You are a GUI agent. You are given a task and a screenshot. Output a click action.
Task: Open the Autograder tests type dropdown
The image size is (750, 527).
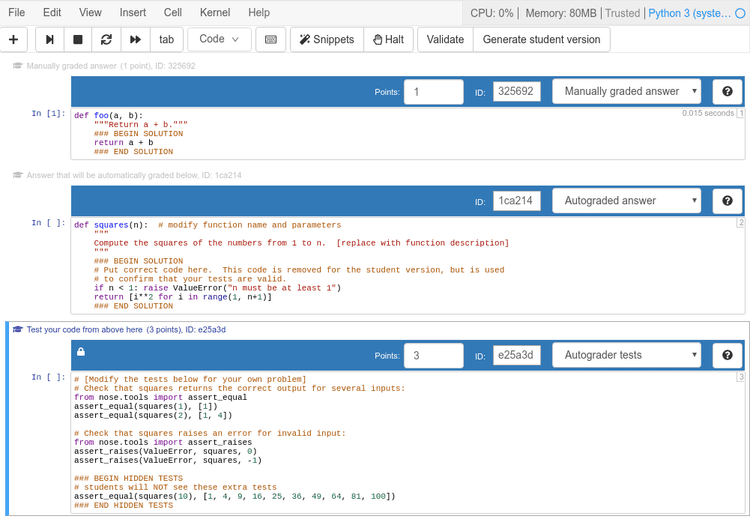[628, 355]
